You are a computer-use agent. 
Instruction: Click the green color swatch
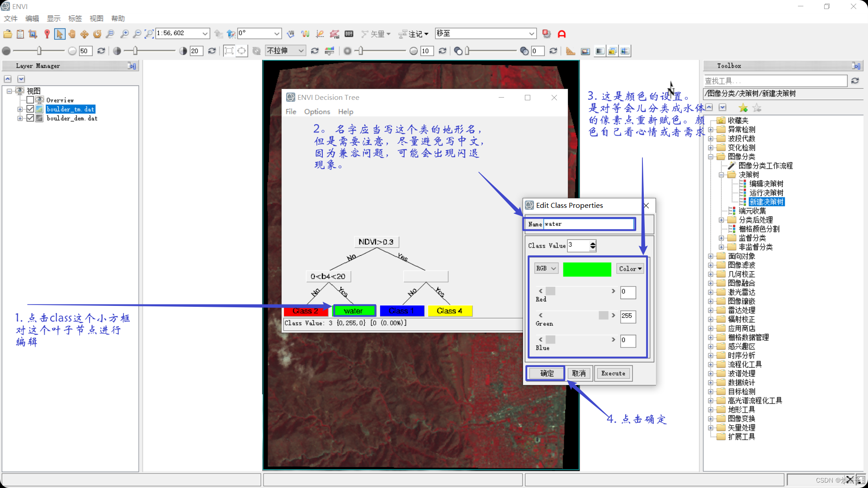coord(587,269)
